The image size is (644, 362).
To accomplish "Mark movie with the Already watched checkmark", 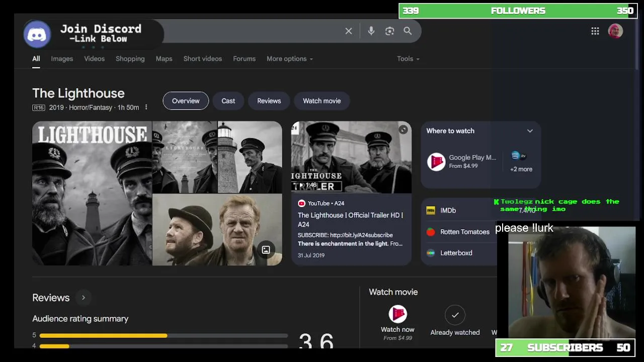I will 455,315.
